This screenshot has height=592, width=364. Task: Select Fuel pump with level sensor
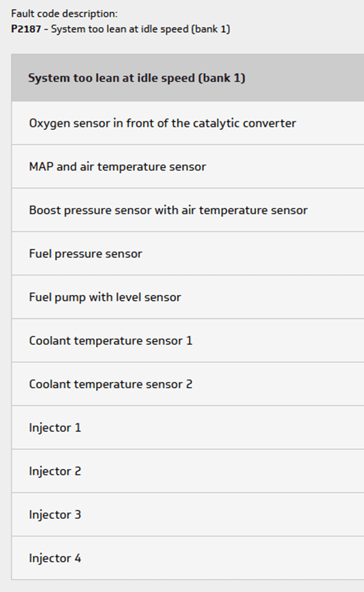click(x=188, y=297)
